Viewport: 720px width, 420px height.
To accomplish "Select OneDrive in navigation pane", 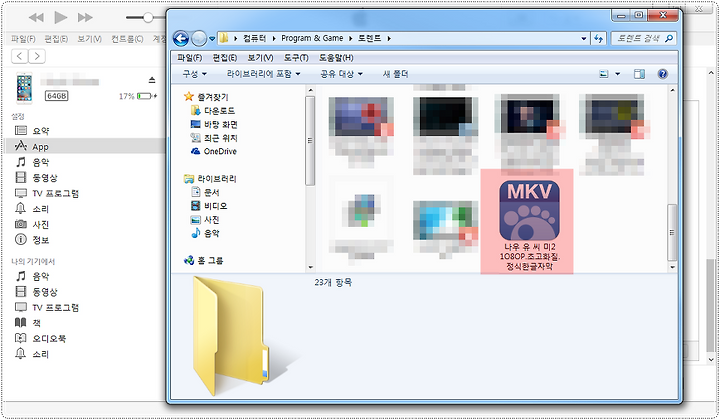I will coord(214,151).
